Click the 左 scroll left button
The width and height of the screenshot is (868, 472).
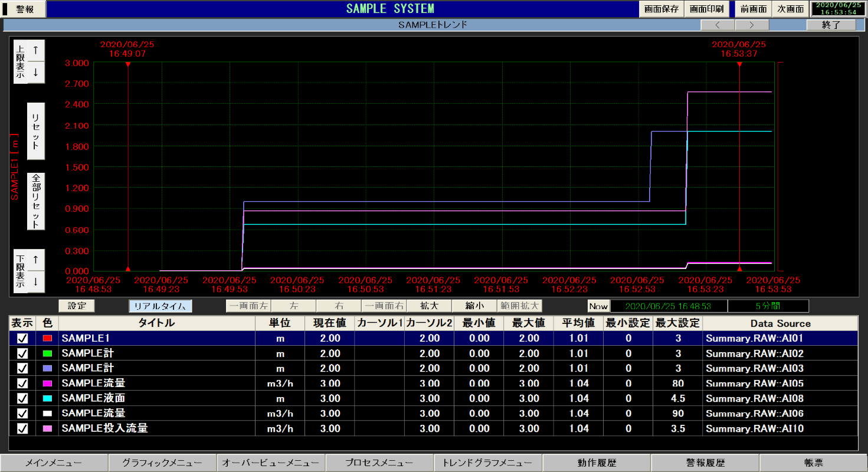tap(294, 306)
